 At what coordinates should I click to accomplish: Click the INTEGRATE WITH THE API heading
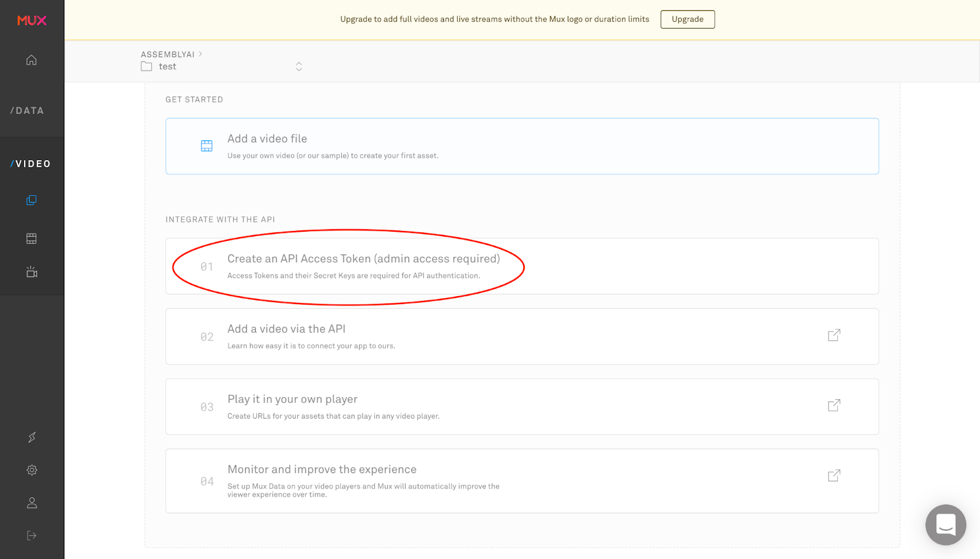(x=220, y=219)
